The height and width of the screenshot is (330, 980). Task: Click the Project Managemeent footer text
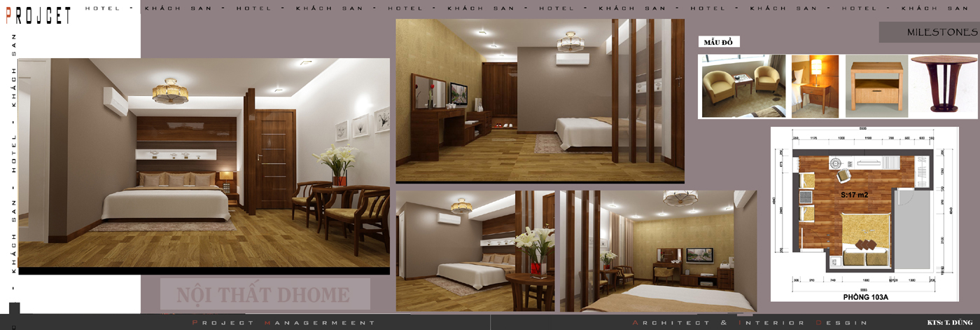coord(283,322)
